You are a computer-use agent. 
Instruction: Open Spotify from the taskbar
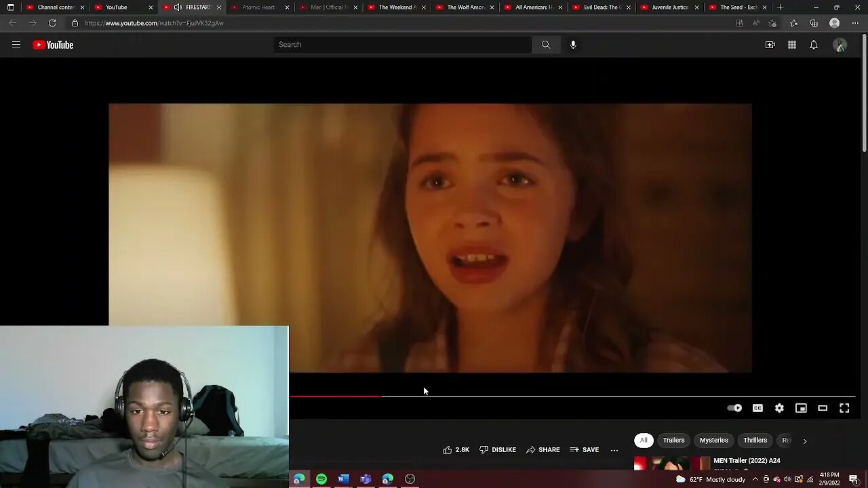pyautogui.click(x=321, y=479)
